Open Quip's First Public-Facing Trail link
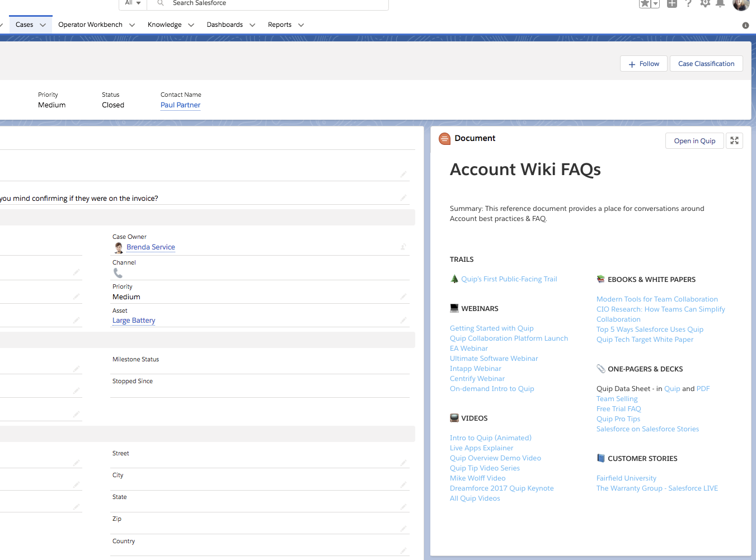 point(509,279)
